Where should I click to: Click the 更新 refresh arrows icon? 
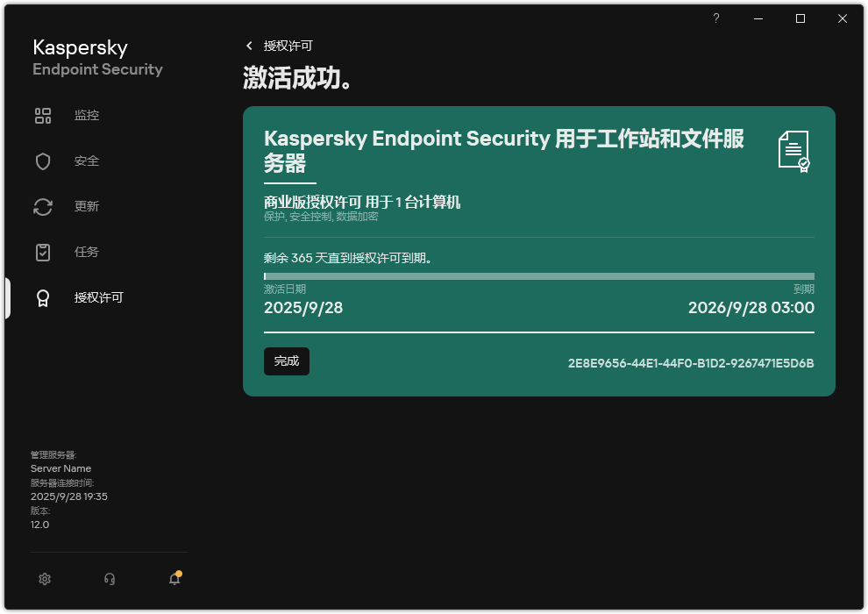click(x=43, y=207)
